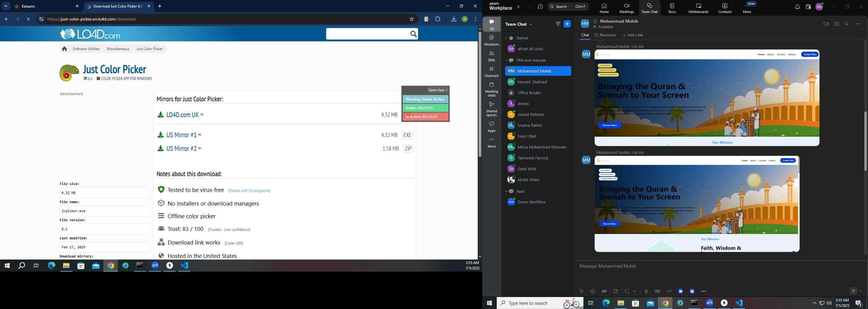Open AA profile avatar in Zoom
868x309 pixels.
(819, 6)
